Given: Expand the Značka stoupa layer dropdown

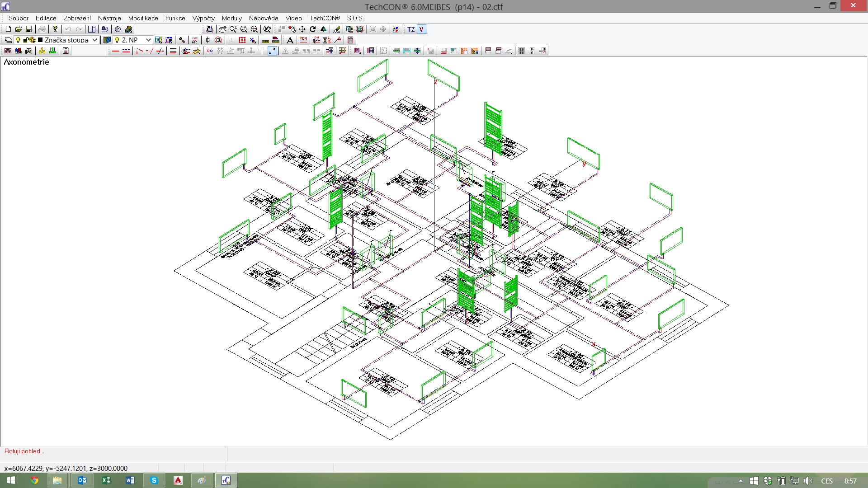Looking at the screenshot, I should pos(94,40).
